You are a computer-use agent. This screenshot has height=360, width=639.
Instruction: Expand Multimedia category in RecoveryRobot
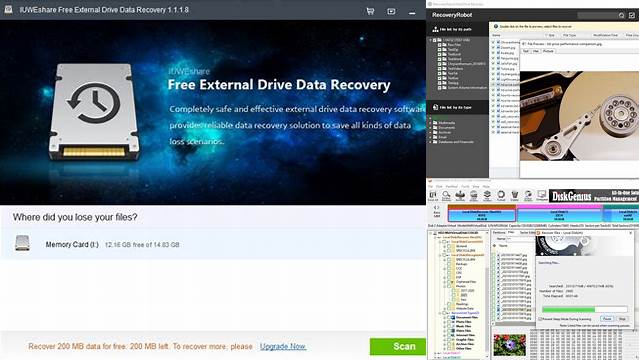pyautogui.click(x=430, y=123)
